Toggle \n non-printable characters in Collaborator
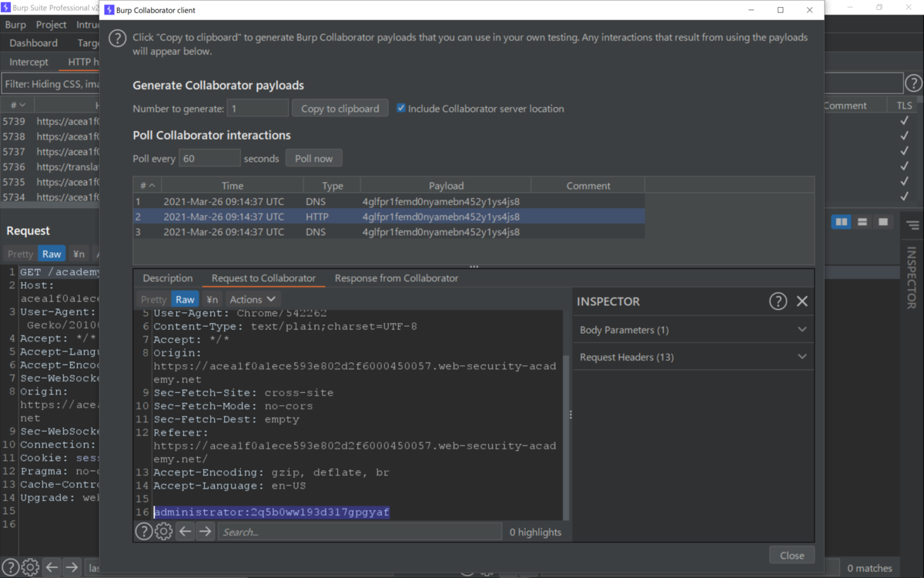 (x=213, y=299)
